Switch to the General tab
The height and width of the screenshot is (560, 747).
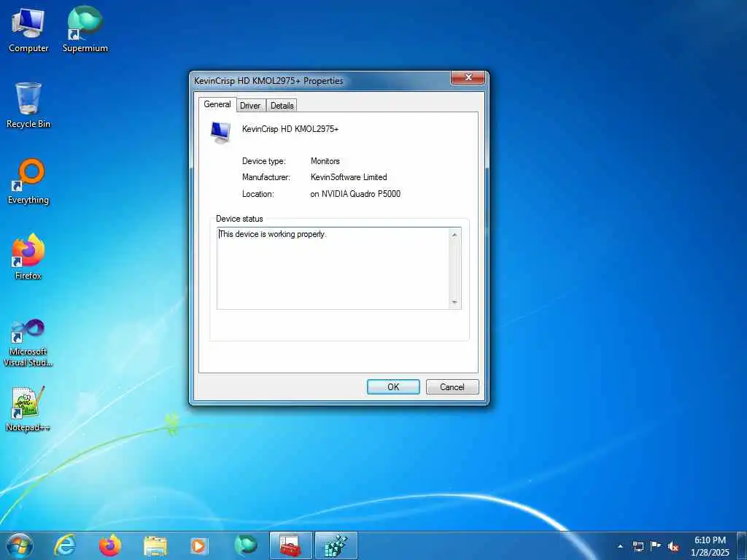(217, 104)
